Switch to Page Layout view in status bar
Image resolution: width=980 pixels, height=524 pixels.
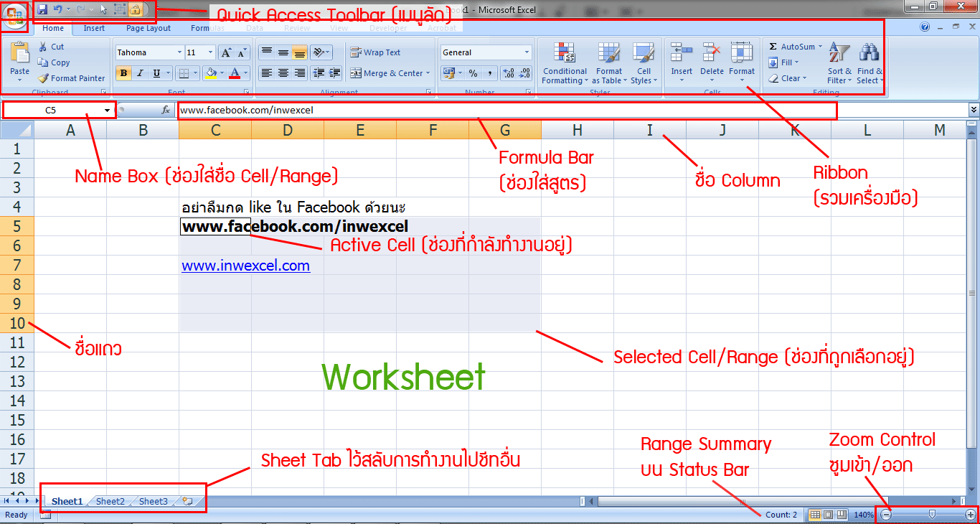tap(828, 515)
